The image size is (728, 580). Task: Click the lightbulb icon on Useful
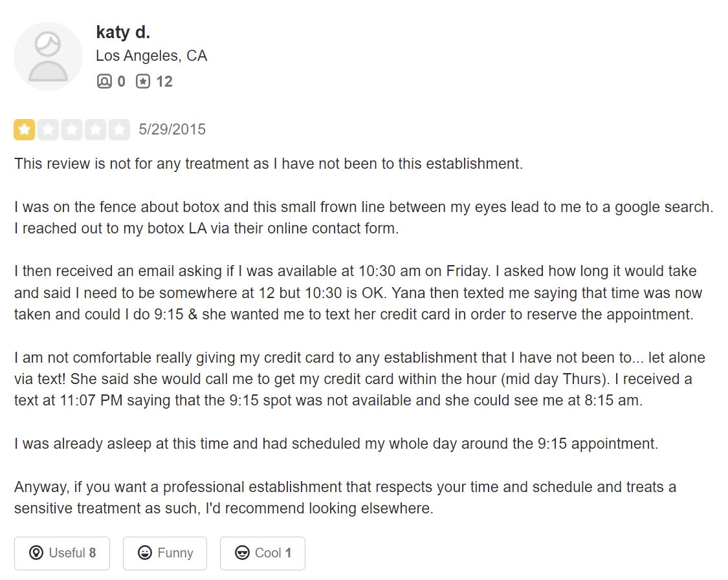coord(36,553)
